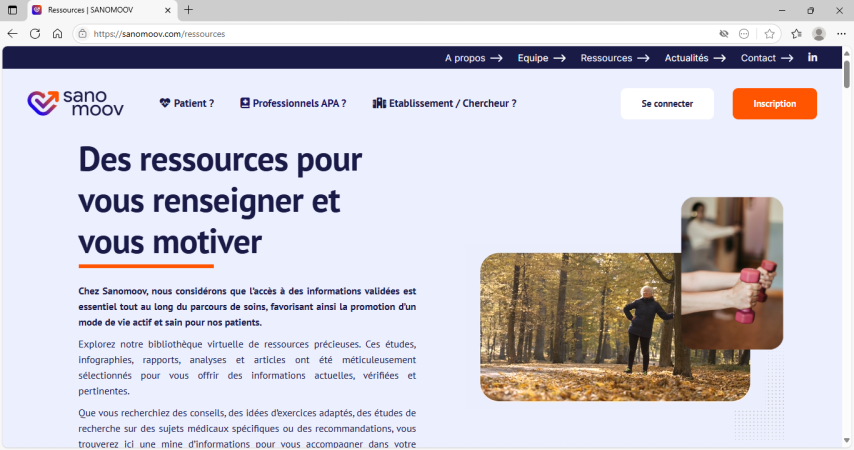View site information lock icon
Screen dimensions: 854x450
(82, 33)
